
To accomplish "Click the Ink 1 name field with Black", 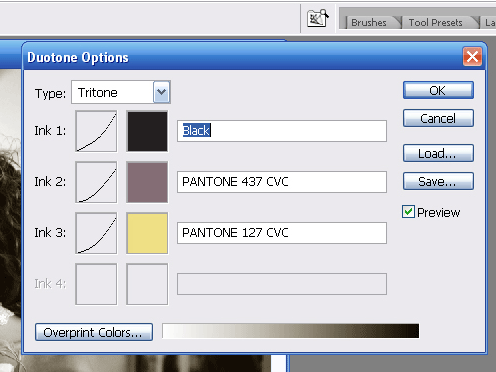I will coord(282,131).
